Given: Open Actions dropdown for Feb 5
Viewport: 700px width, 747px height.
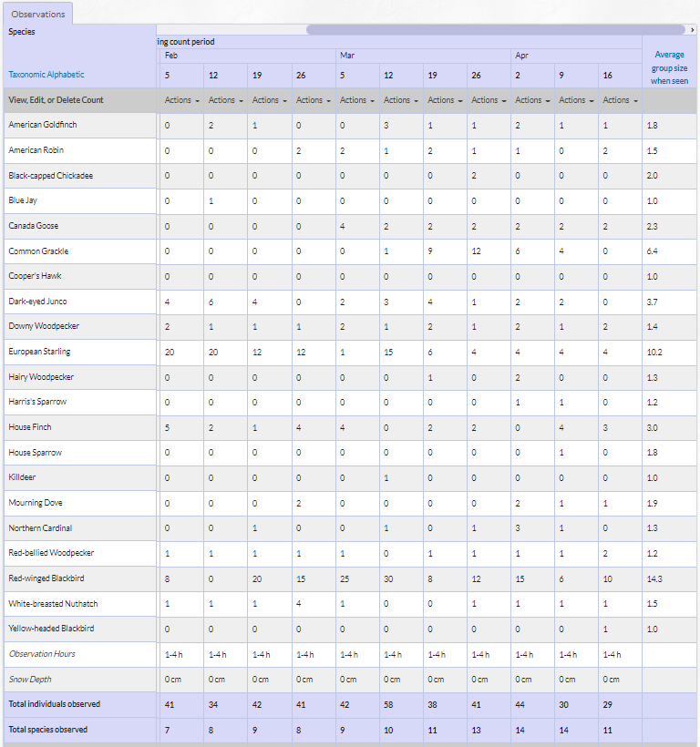Looking at the screenshot, I should 182,100.
